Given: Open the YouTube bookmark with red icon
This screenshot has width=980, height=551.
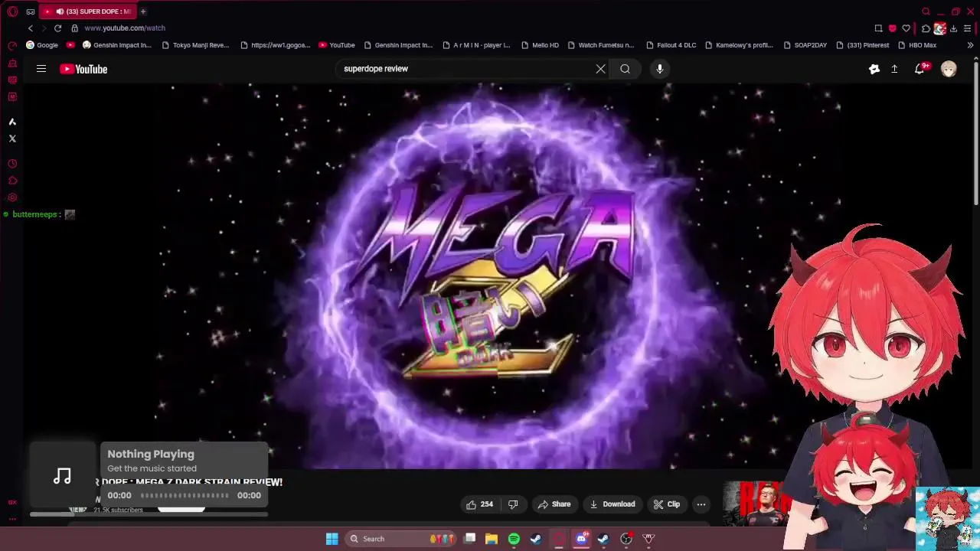Looking at the screenshot, I should 336,45.
